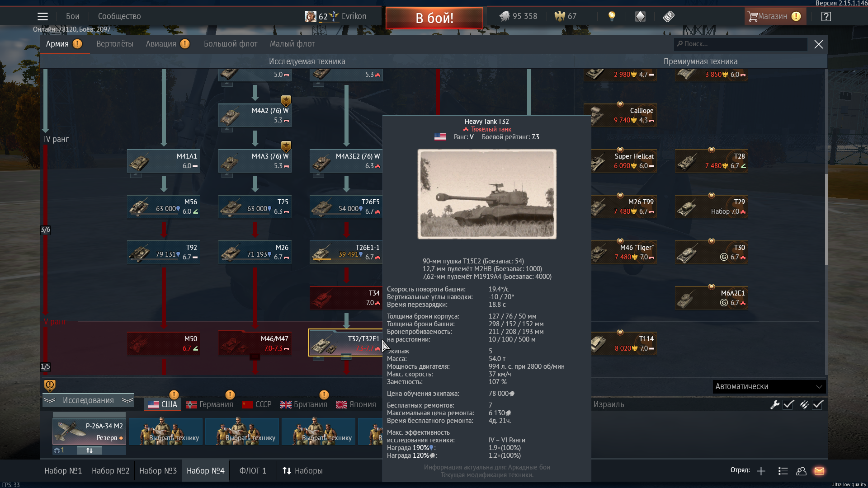
Task: Switch to the Вертолёты tab
Action: pos(115,44)
